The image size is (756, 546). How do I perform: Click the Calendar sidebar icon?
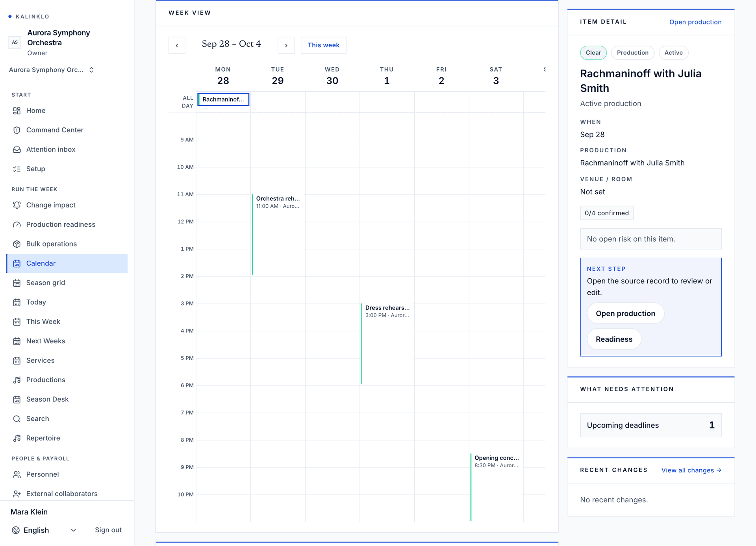[17, 263]
